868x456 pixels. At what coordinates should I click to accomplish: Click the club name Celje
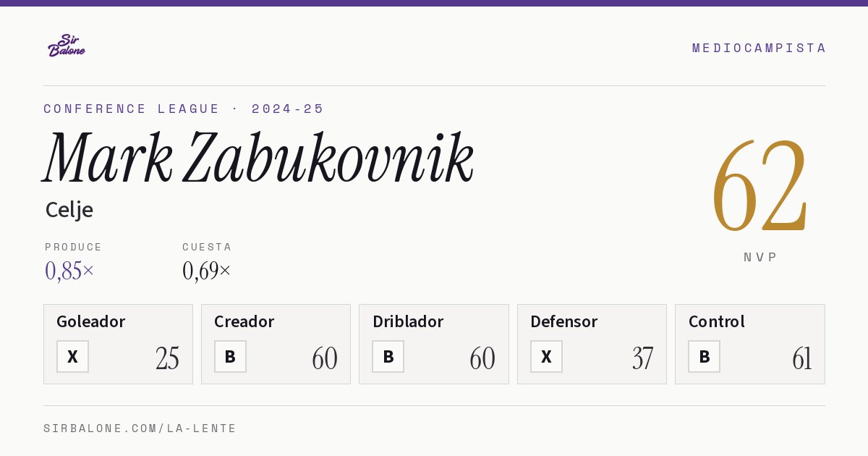point(69,210)
